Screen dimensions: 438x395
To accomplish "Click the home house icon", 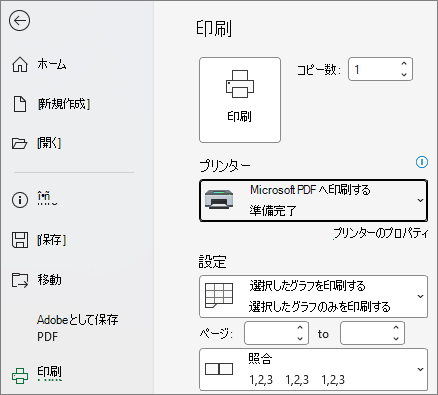I will click(20, 64).
